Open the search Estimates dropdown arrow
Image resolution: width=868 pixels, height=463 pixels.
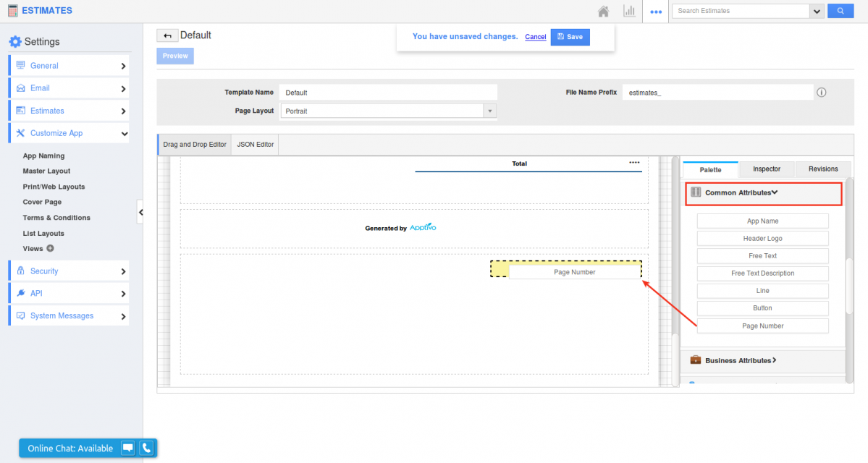(817, 11)
